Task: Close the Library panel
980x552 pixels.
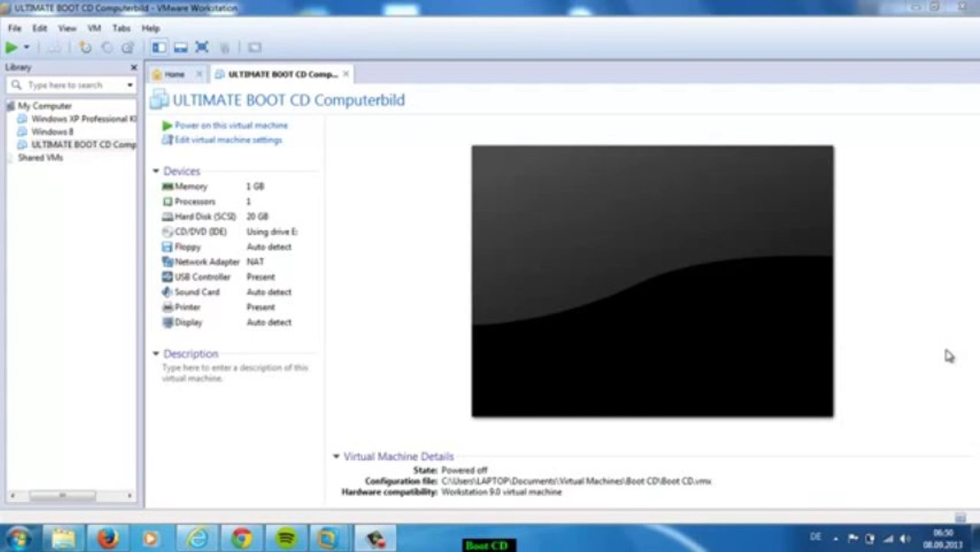Action: tap(133, 67)
